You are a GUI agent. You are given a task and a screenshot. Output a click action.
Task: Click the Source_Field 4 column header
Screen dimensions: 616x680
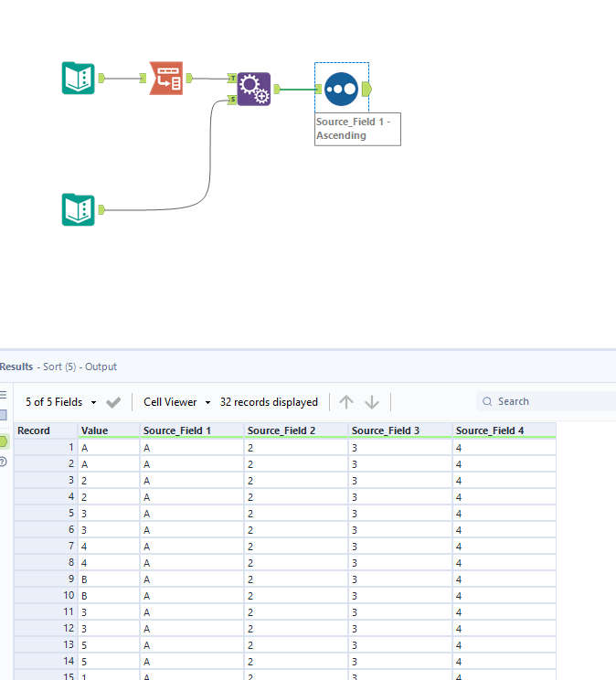coord(504,430)
